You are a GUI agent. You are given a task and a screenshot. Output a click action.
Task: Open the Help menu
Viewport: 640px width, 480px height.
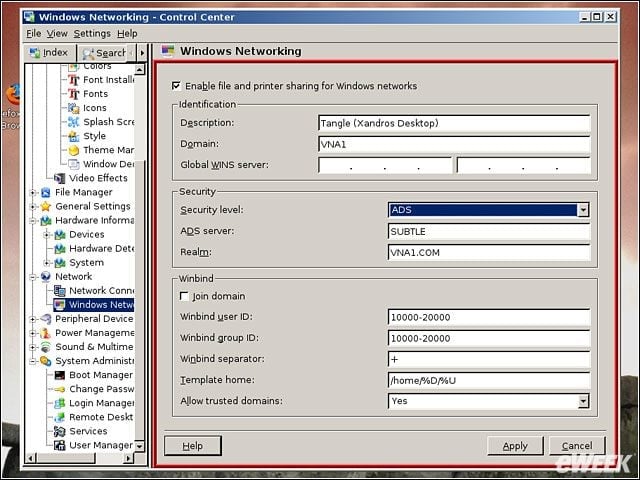click(x=127, y=33)
